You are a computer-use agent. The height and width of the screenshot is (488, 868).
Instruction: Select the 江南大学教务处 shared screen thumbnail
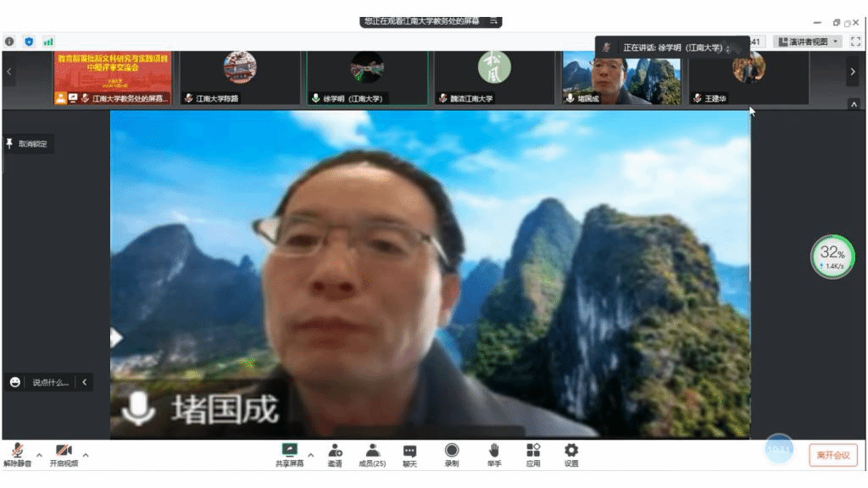[x=113, y=77]
